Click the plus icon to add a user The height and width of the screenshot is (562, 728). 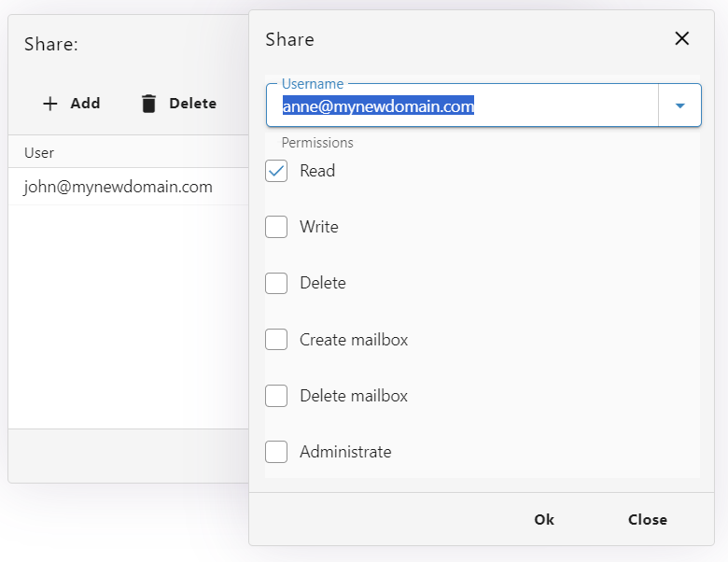coord(50,104)
